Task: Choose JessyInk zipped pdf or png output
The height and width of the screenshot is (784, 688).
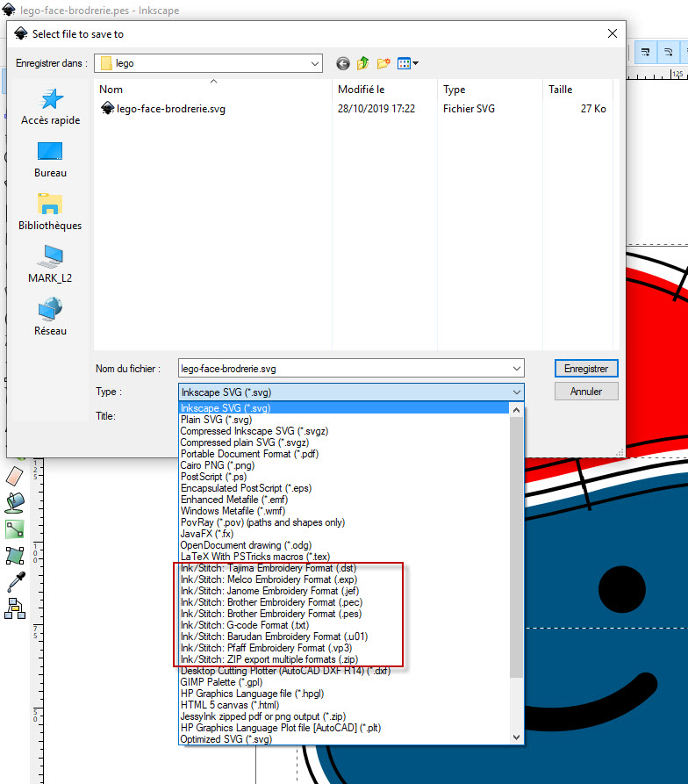Action: (x=344, y=716)
